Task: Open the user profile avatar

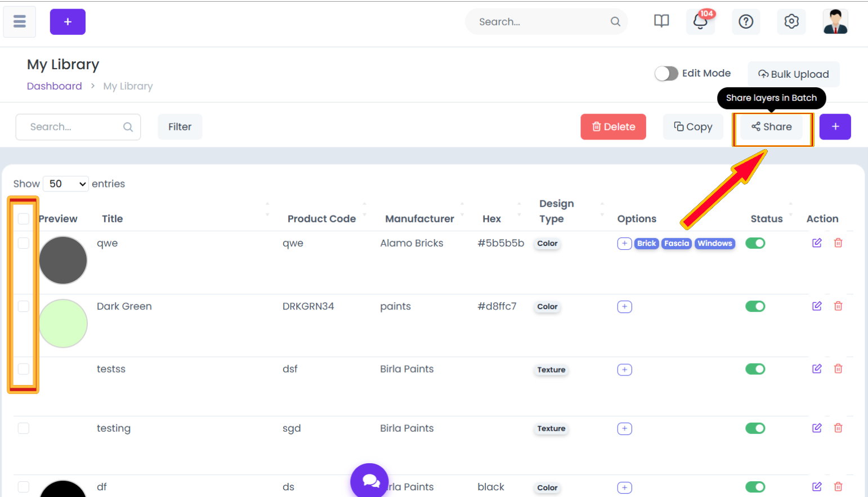Action: [x=835, y=22]
